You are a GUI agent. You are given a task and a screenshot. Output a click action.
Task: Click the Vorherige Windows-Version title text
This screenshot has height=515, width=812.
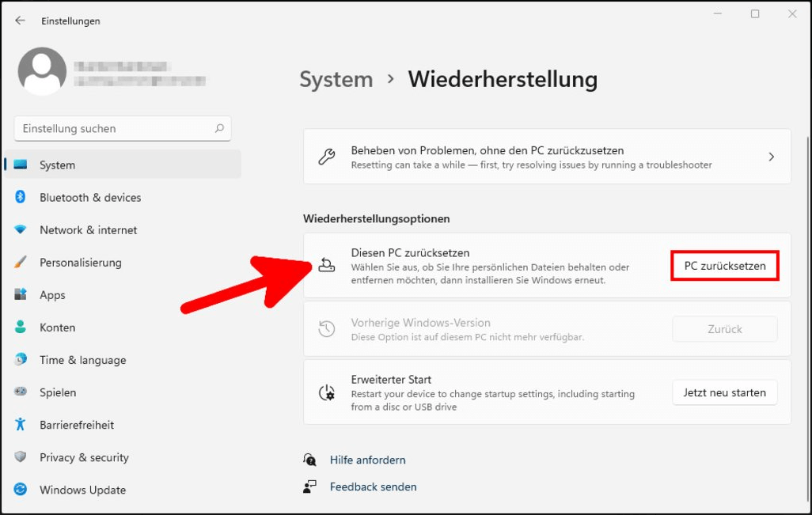tap(420, 323)
